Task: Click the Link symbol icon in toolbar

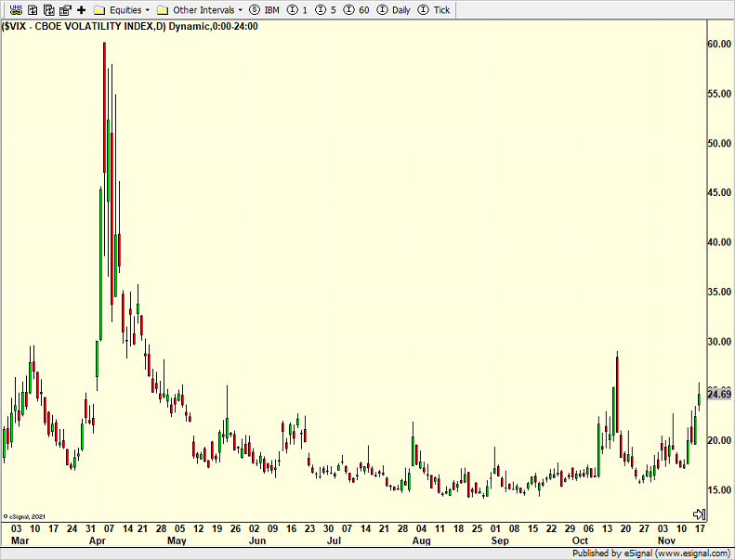Action: (x=15, y=9)
